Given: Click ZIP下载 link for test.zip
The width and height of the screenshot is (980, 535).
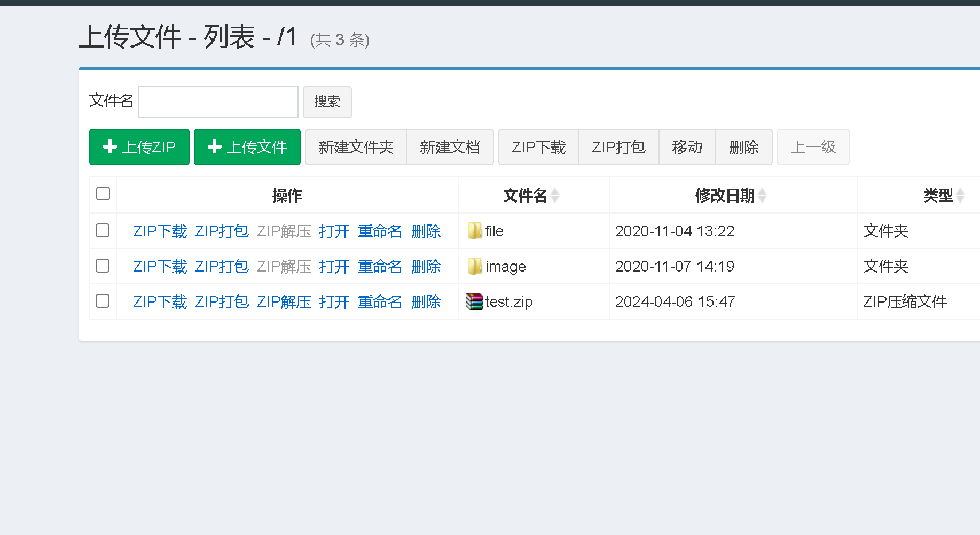Looking at the screenshot, I should [x=160, y=301].
